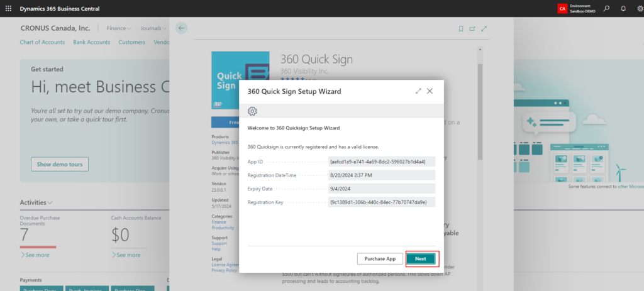Click the Purchase App button

point(380,259)
